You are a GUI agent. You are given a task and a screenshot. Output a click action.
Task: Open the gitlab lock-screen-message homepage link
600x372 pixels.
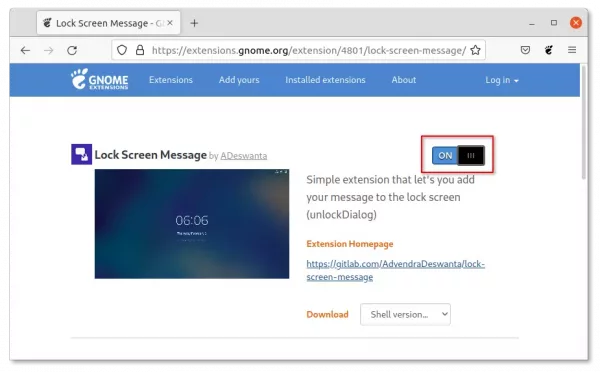click(x=395, y=270)
